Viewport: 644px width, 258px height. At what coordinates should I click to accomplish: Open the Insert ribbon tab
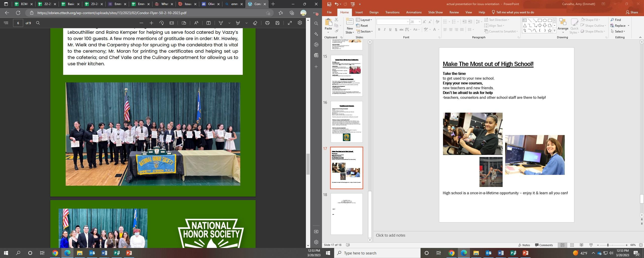click(x=359, y=12)
